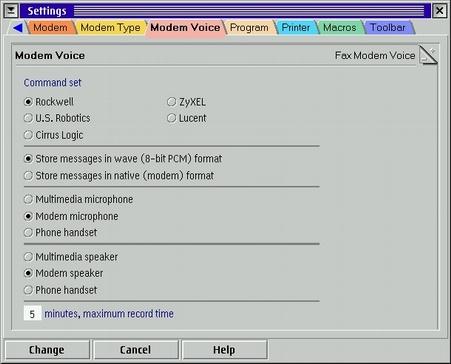This screenshot has height=364, width=451.
Task: Switch to the Printer tab
Action: (x=296, y=28)
